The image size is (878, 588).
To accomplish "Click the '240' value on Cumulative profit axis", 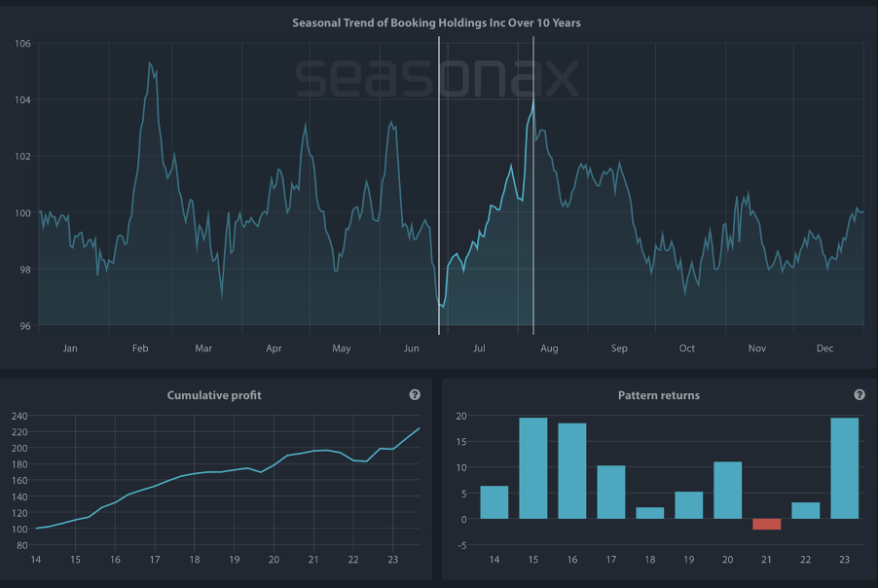I will [19, 416].
